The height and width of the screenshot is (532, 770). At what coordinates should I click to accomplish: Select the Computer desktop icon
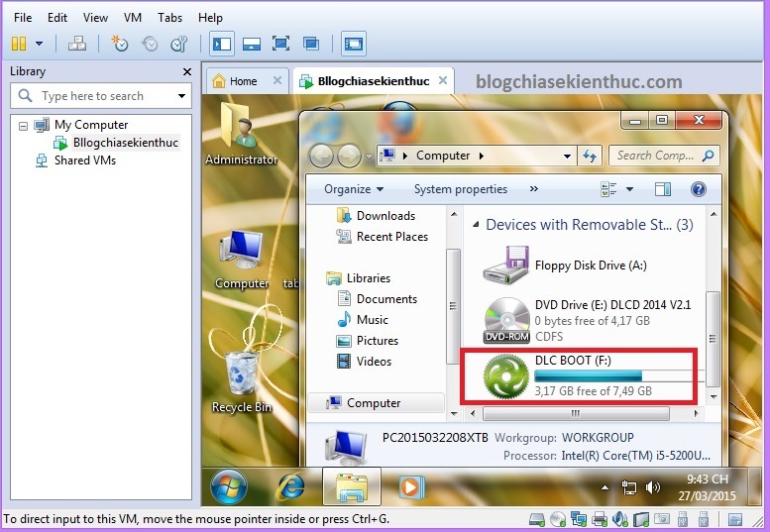pyautogui.click(x=241, y=261)
